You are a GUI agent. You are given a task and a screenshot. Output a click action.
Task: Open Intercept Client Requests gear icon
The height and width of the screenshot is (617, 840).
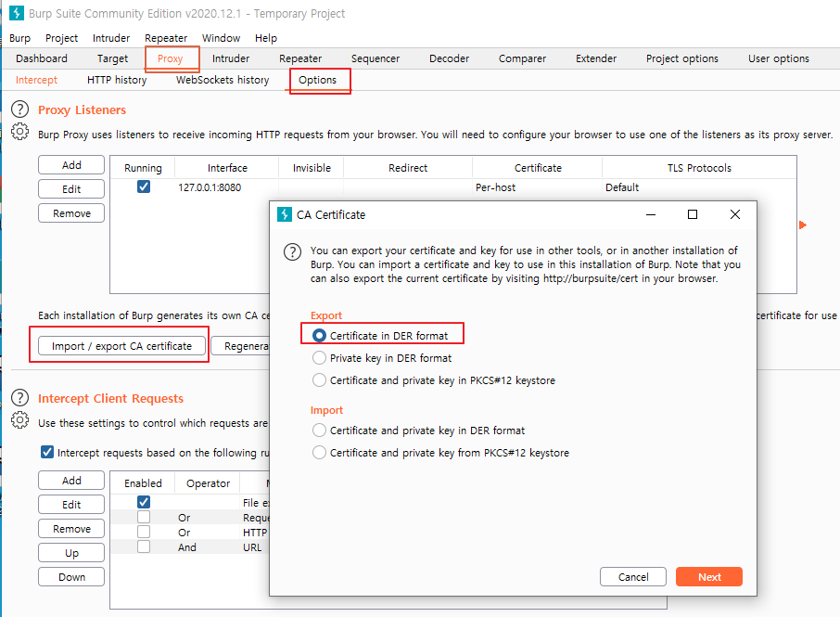19,419
